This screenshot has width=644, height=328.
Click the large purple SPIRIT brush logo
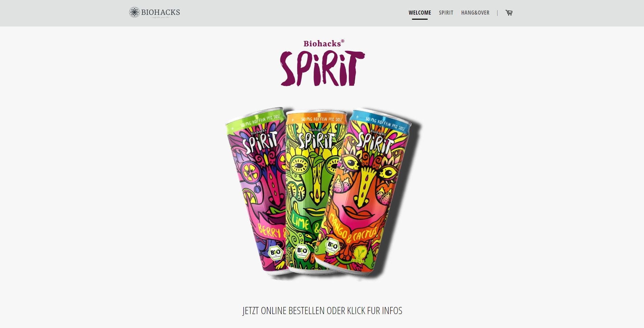click(322, 68)
